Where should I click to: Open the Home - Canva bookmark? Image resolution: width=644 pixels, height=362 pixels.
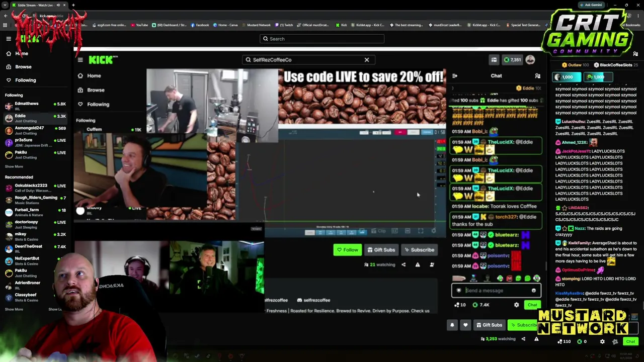tap(225, 25)
